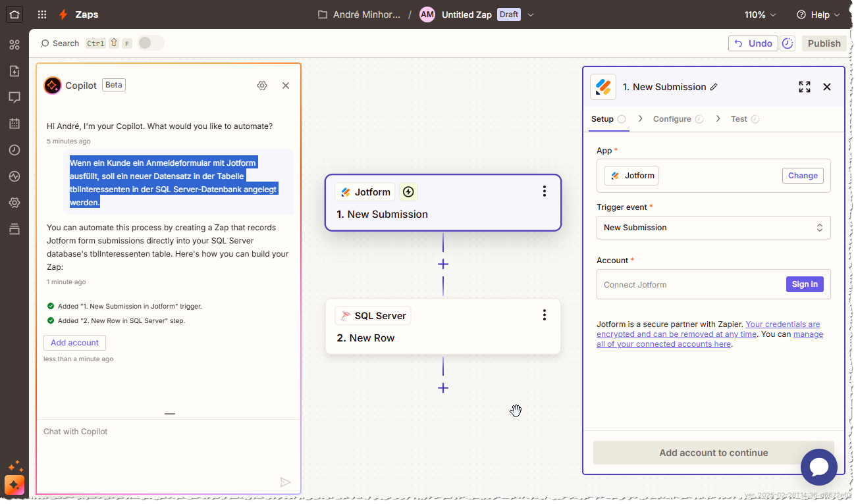Click the home icon in top bar

pyautogui.click(x=14, y=14)
